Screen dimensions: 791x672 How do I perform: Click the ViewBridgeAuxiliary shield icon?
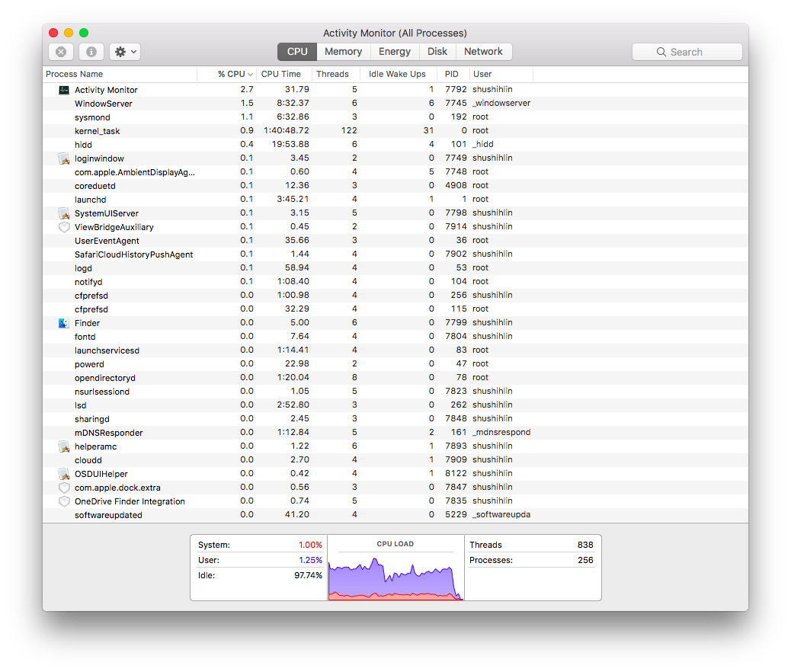(64, 227)
